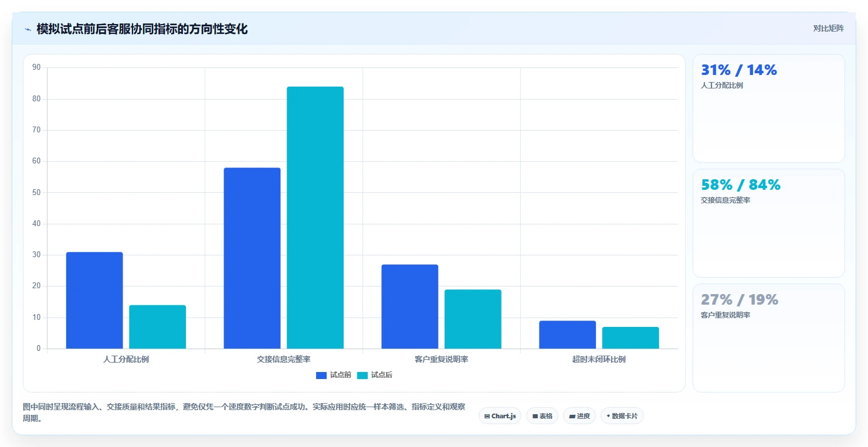Select the 超时未闭环比例 试点后 cyan bar

click(x=630, y=338)
